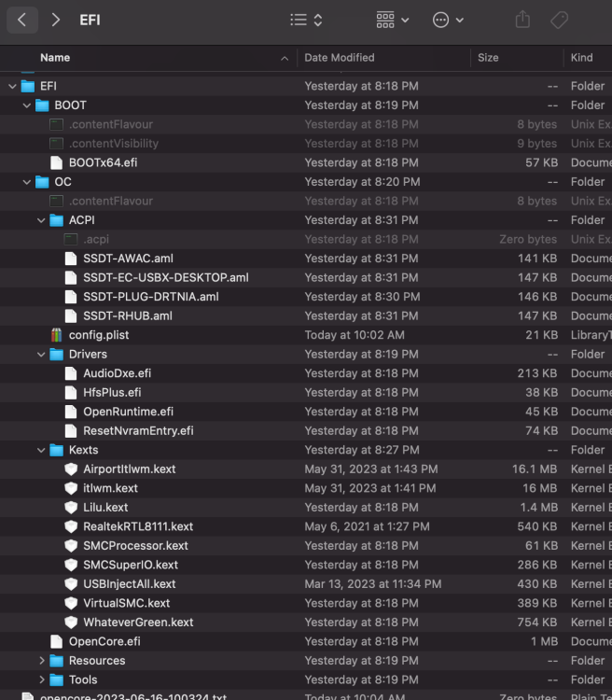
Task: Select the Resources folder icon
Action: point(56,661)
